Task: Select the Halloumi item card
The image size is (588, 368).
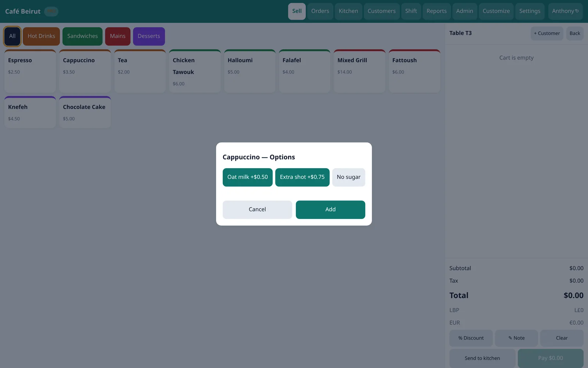Action: [250, 71]
